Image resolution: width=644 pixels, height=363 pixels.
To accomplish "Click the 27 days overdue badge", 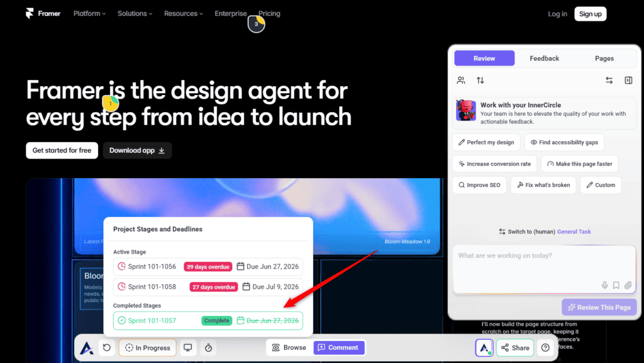I will click(214, 287).
